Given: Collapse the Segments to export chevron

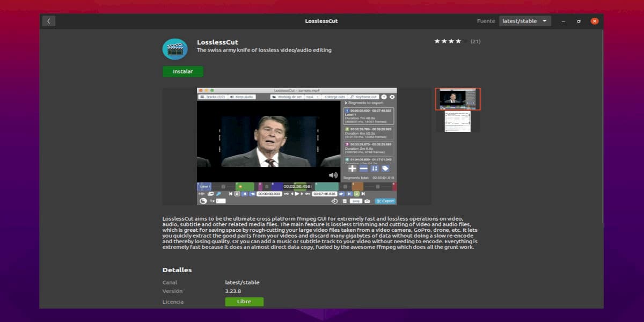Looking at the screenshot, I should [x=346, y=103].
